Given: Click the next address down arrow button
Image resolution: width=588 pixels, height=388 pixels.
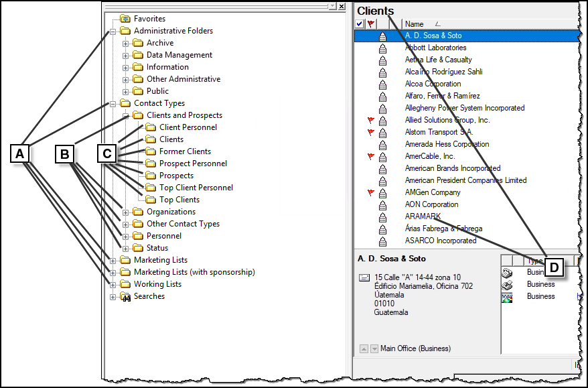Looking at the screenshot, I should pos(374,349).
